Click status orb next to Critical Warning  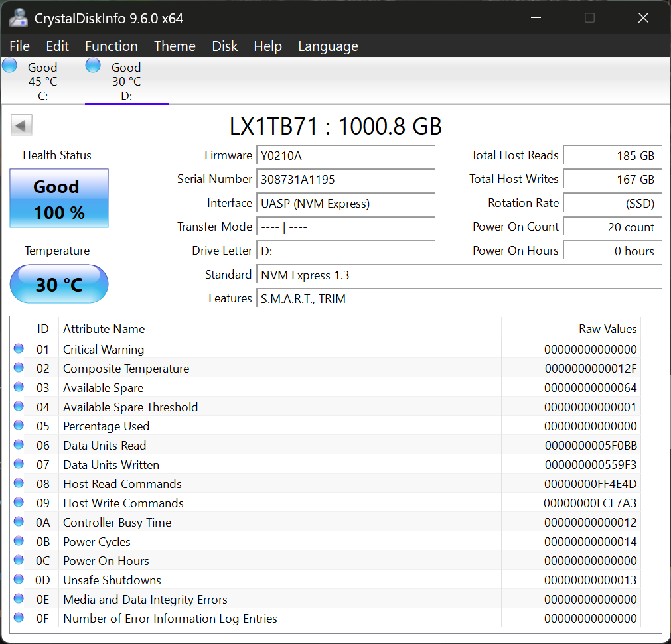tap(19, 349)
